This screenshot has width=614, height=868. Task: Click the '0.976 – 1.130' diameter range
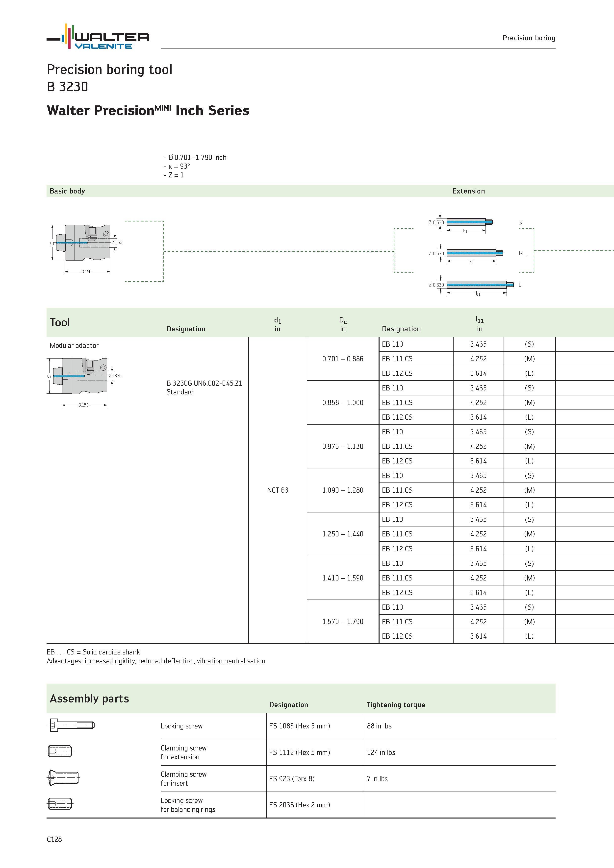(x=343, y=446)
